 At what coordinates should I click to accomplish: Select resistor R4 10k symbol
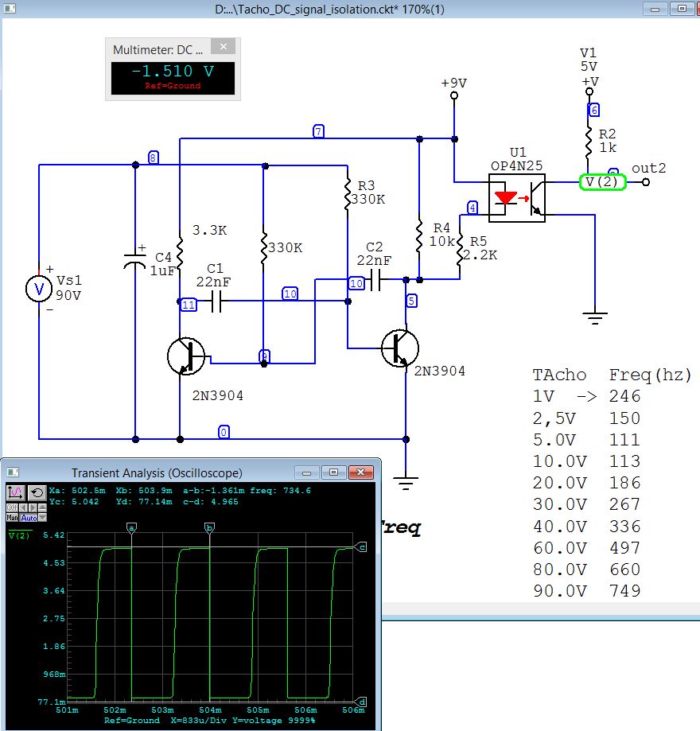pos(419,237)
